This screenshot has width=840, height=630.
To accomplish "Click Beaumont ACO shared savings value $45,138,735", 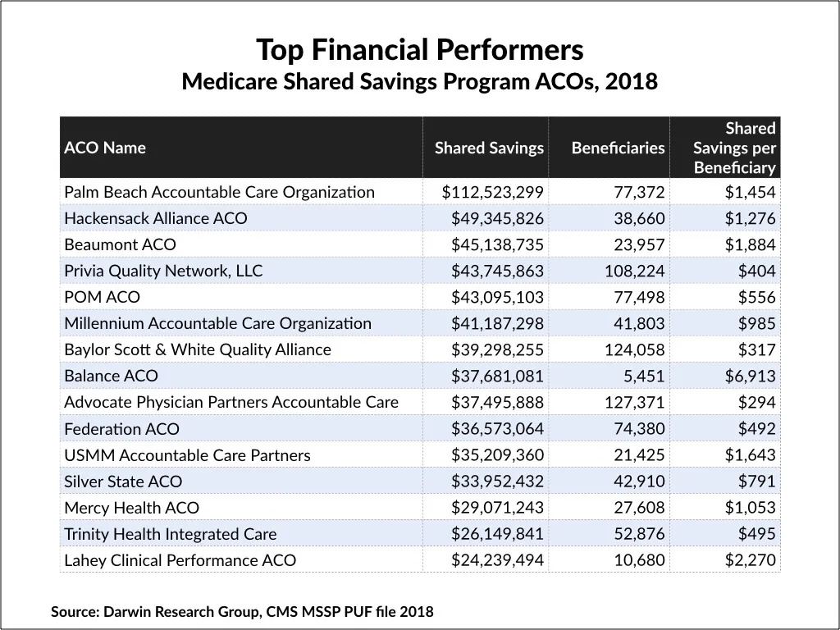I will (497, 244).
